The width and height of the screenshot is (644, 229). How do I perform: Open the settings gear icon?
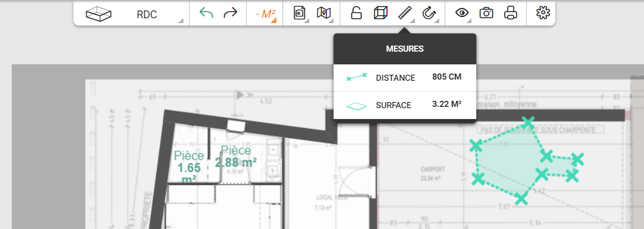pyautogui.click(x=543, y=13)
